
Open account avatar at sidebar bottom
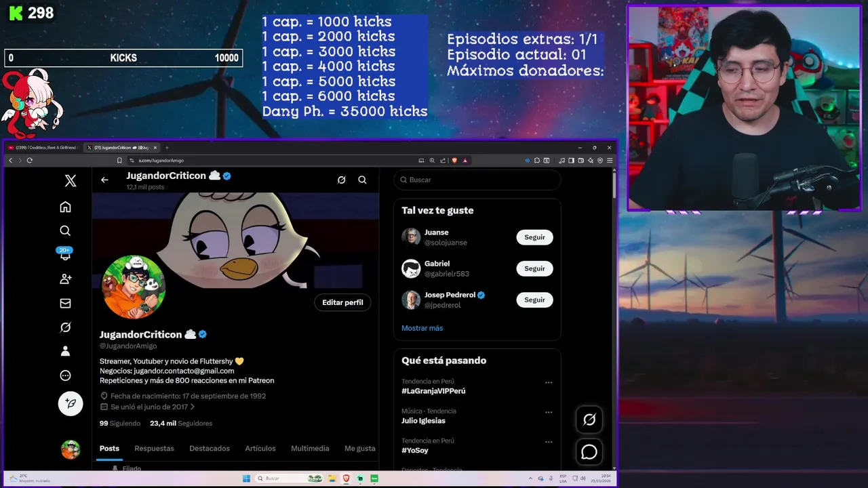(x=71, y=449)
